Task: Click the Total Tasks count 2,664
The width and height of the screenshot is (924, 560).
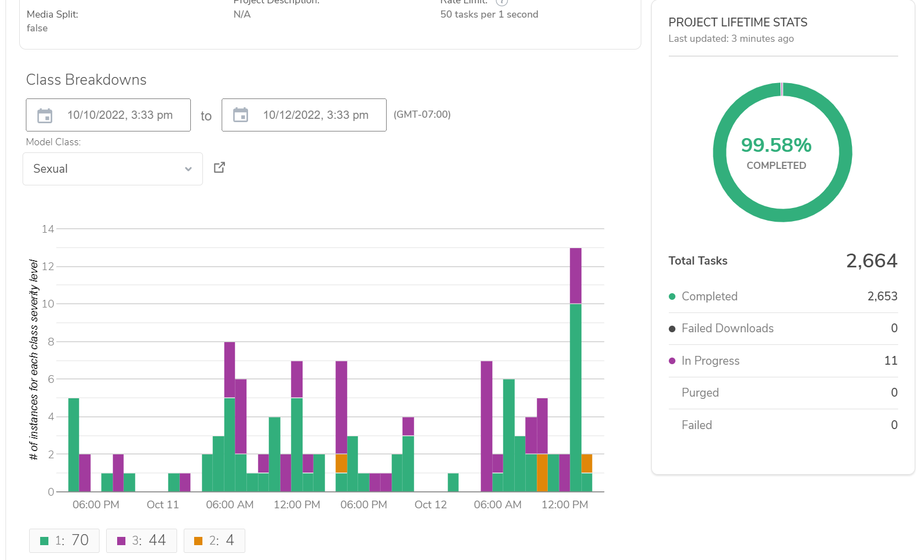Action: tap(871, 261)
